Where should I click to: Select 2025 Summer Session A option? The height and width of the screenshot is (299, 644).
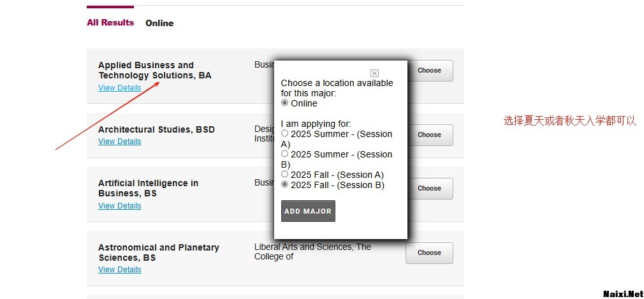(x=284, y=133)
